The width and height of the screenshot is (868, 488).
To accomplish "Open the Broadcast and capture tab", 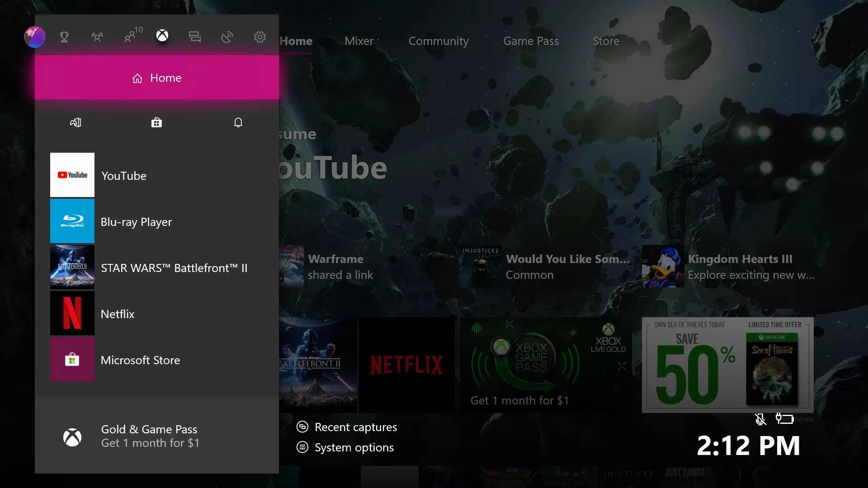I will 227,37.
